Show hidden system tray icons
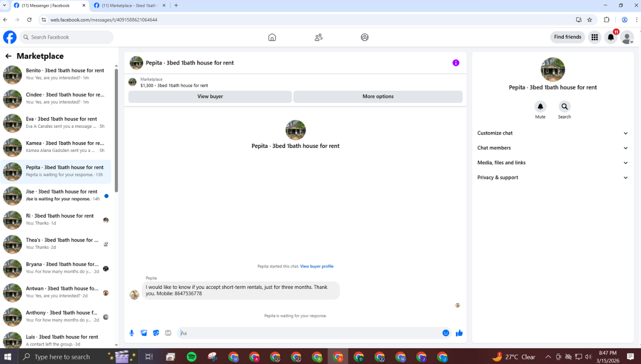Image resolution: width=641 pixels, height=364 pixels. point(548,357)
